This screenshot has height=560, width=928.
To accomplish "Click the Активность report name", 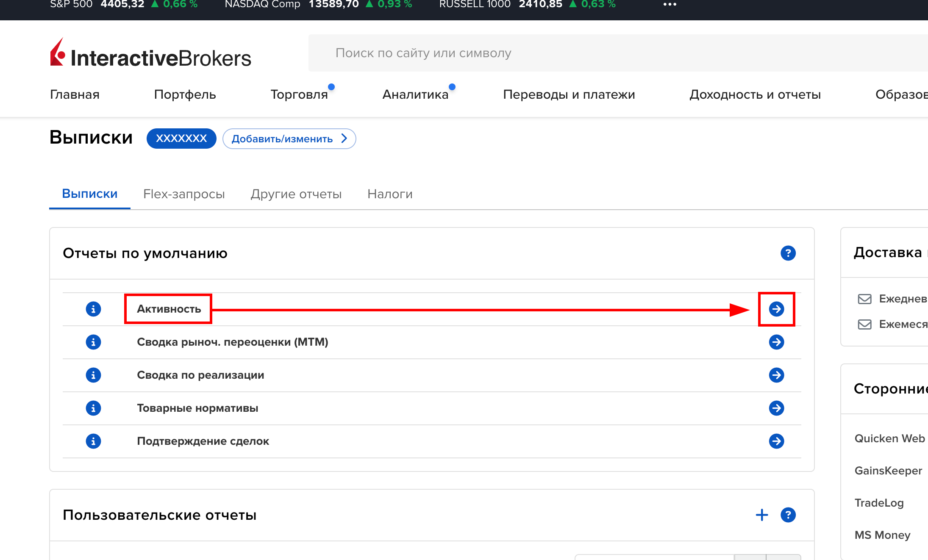I will tap(169, 309).
